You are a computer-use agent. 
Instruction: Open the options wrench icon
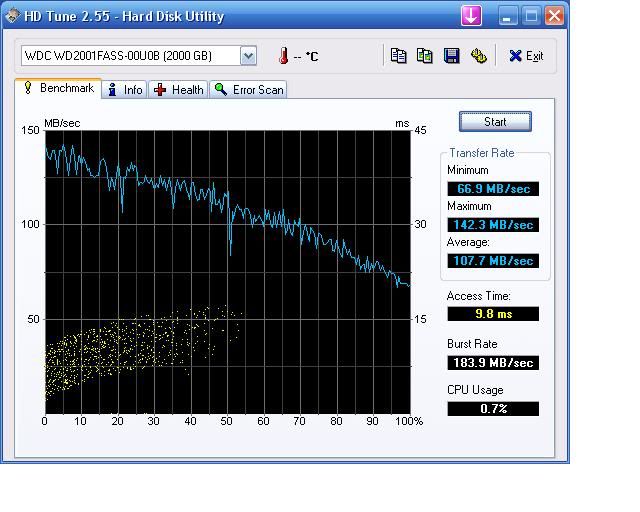click(478, 56)
